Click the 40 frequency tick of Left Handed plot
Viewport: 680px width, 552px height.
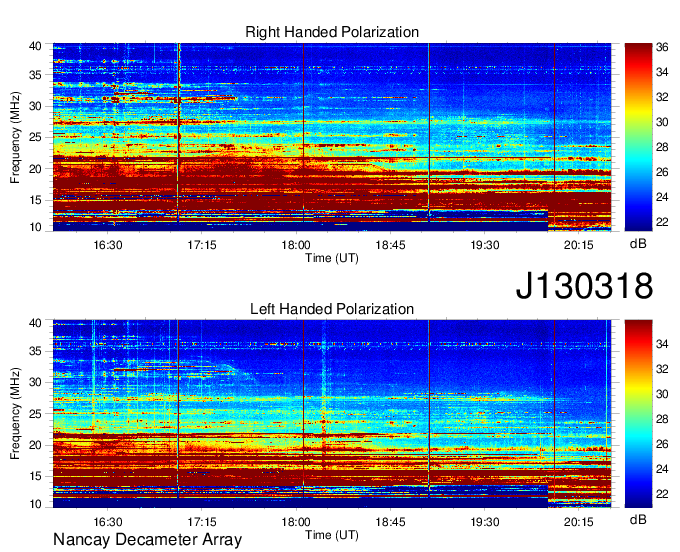tap(35, 323)
